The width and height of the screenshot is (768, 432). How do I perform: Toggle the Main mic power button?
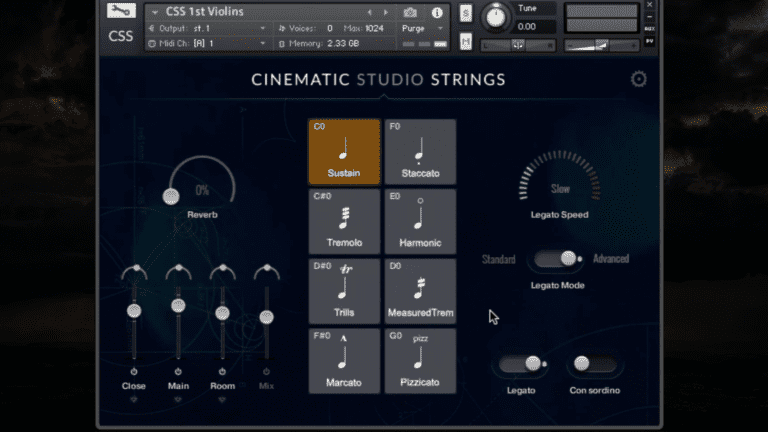coord(178,372)
